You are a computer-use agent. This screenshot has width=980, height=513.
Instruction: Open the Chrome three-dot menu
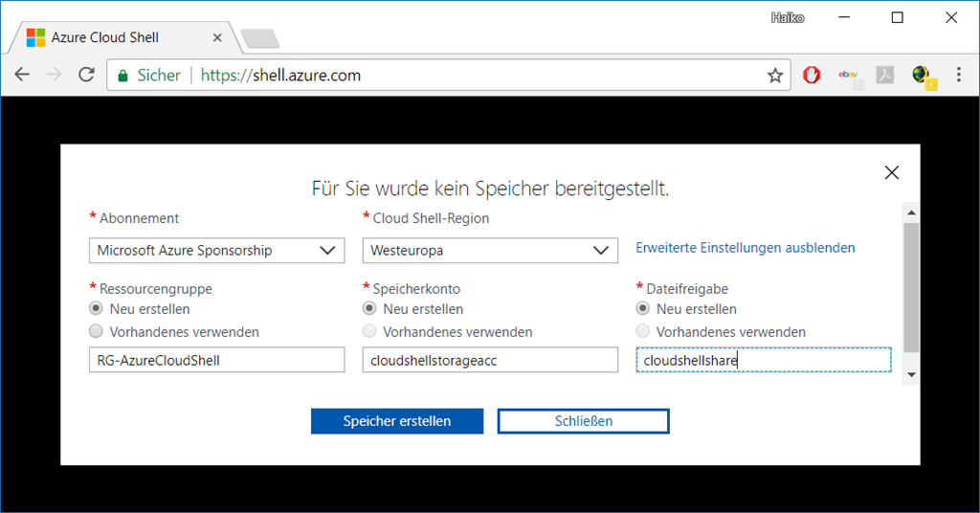click(x=959, y=75)
